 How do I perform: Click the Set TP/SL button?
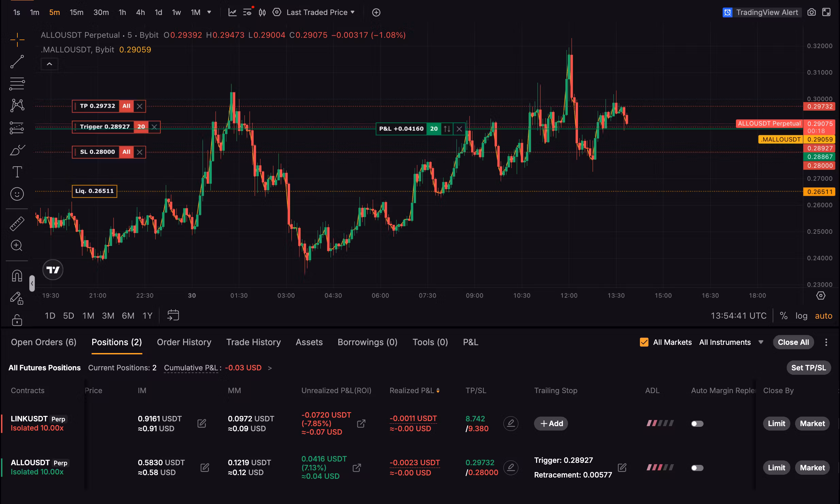tap(809, 368)
